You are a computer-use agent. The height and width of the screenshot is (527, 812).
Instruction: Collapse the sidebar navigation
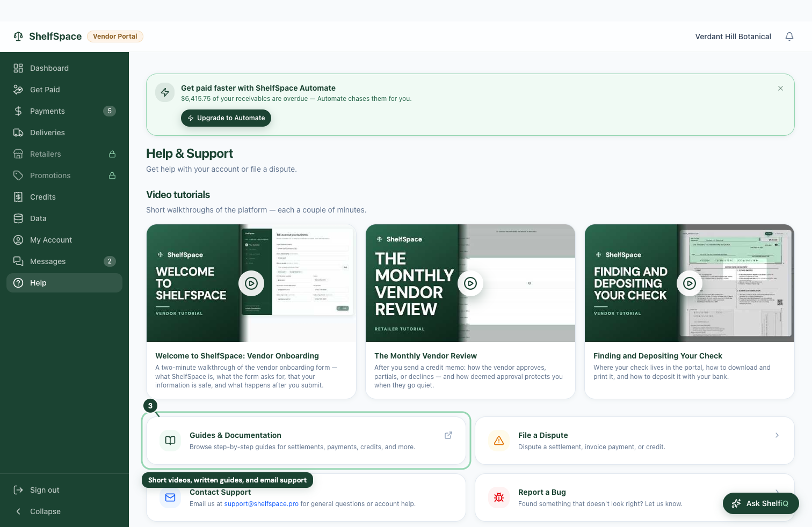tap(64, 511)
